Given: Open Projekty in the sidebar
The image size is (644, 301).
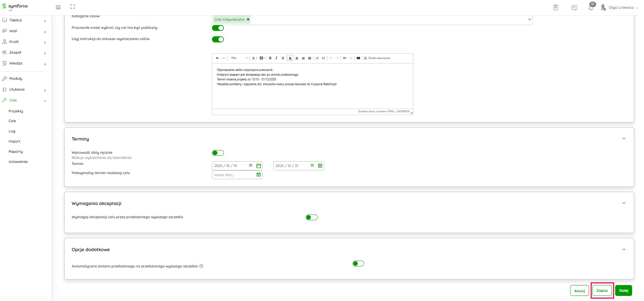Looking at the screenshot, I should click(16, 111).
